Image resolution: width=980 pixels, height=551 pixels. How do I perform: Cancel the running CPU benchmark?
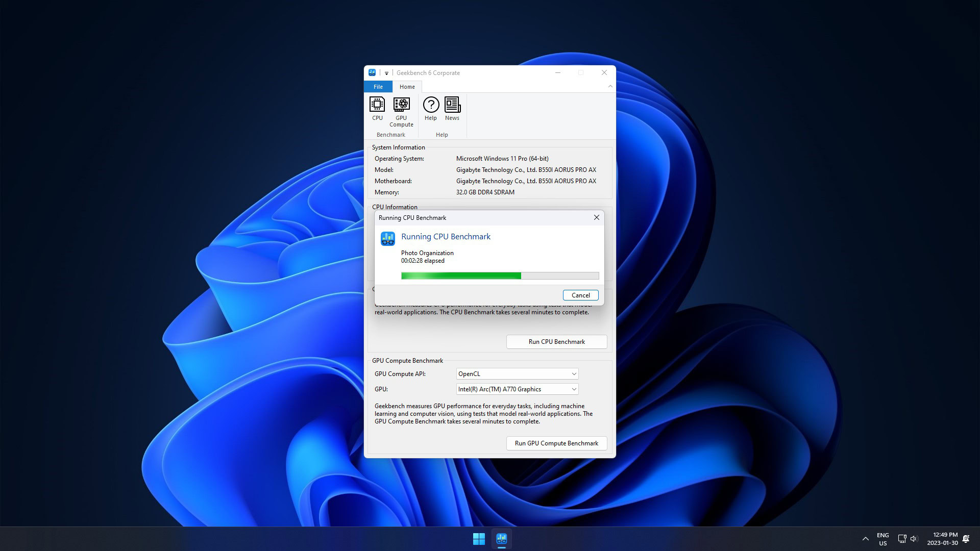pos(580,295)
